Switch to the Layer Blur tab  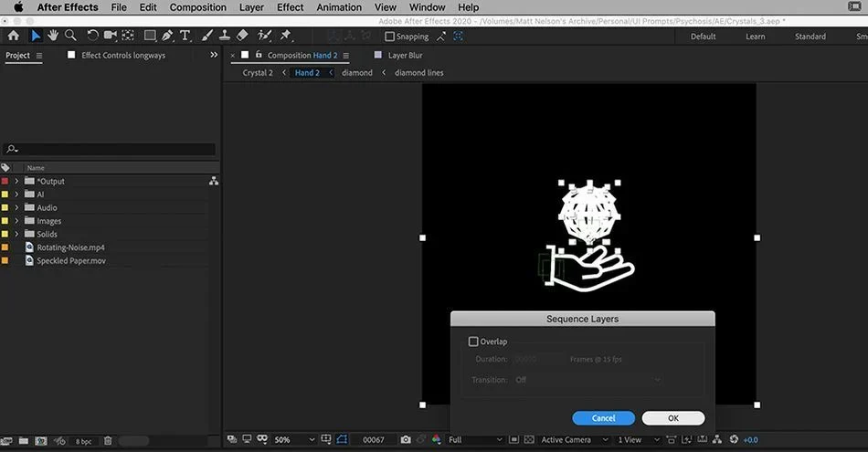(x=405, y=56)
